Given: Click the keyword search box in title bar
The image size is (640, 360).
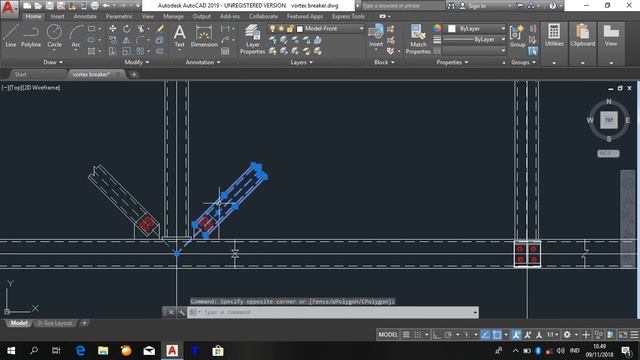Looking at the screenshot, I should click(402, 6).
